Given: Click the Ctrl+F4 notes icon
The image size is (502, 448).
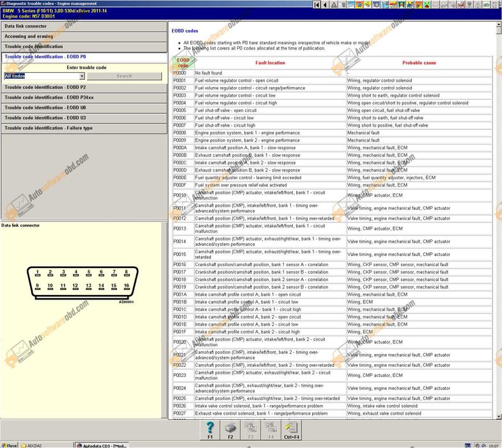Looking at the screenshot, I should pos(292,429).
